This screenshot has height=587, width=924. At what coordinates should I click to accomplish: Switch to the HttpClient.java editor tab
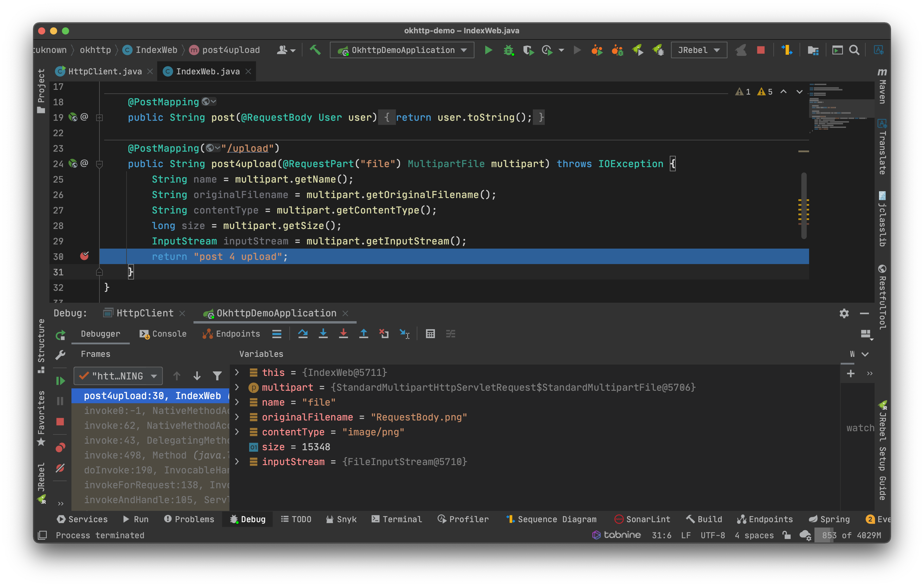104,72
